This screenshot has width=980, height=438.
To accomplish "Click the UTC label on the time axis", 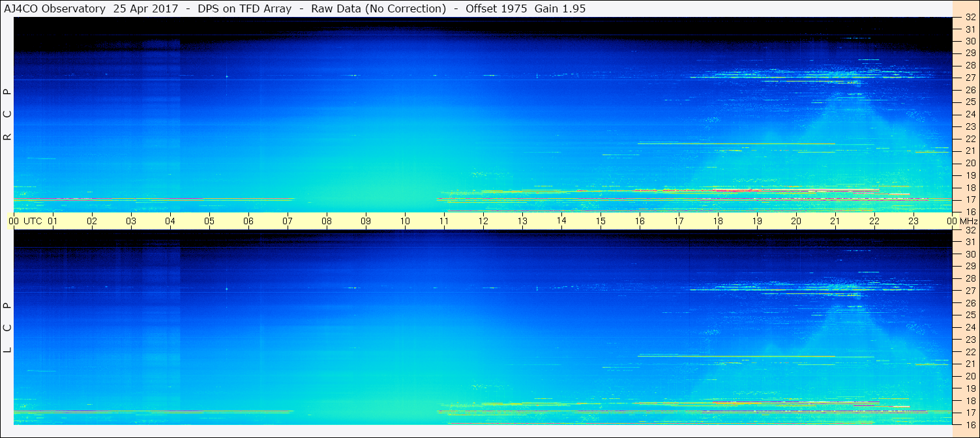I will click(33, 221).
